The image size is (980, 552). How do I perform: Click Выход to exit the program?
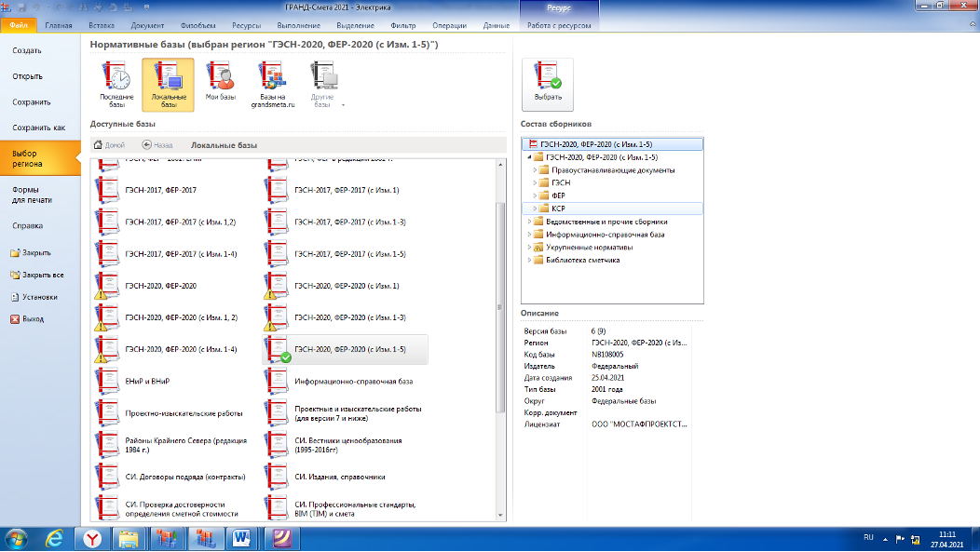(28, 319)
